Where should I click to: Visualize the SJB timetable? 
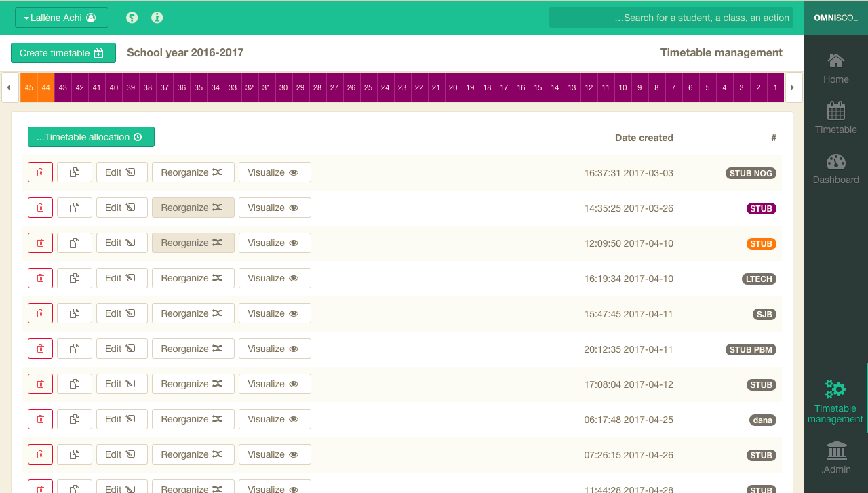[x=275, y=313]
